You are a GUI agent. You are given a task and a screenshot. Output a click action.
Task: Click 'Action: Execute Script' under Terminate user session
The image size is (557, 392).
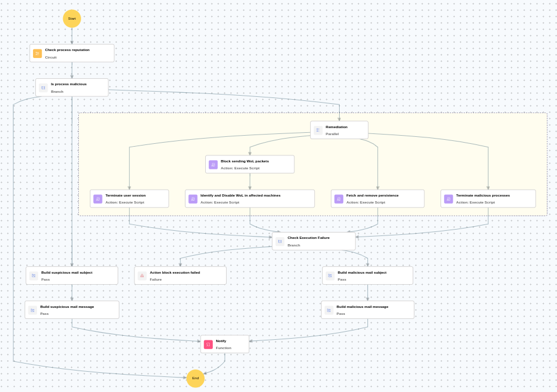click(x=125, y=202)
